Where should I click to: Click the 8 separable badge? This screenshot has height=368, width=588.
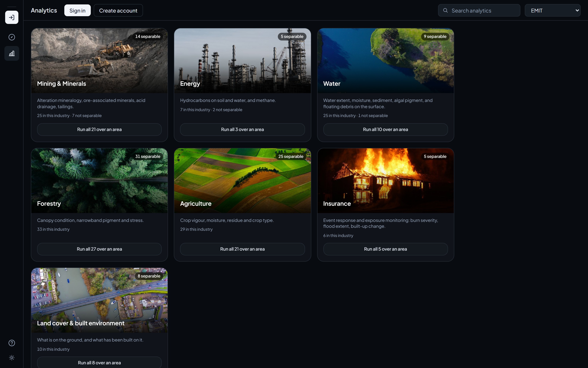tap(149, 276)
